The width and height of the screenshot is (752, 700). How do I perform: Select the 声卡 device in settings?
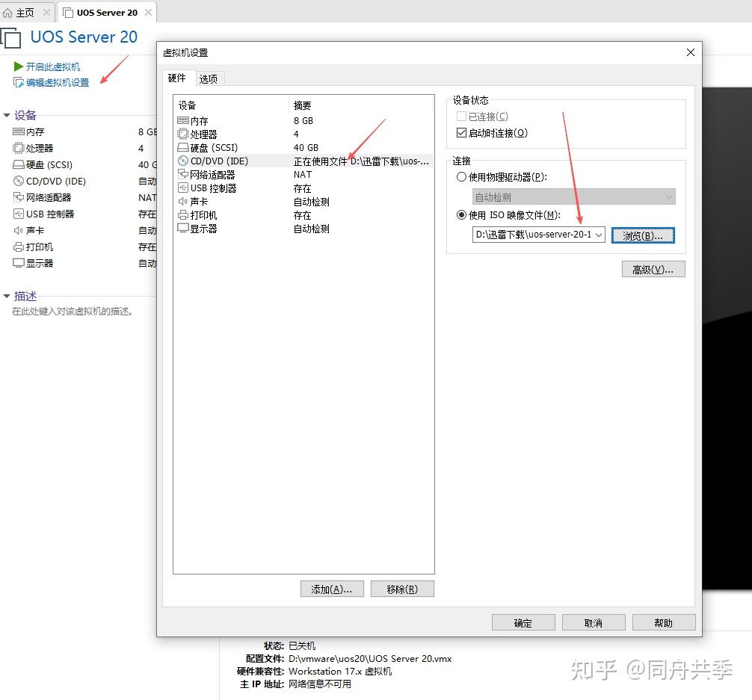tap(196, 201)
